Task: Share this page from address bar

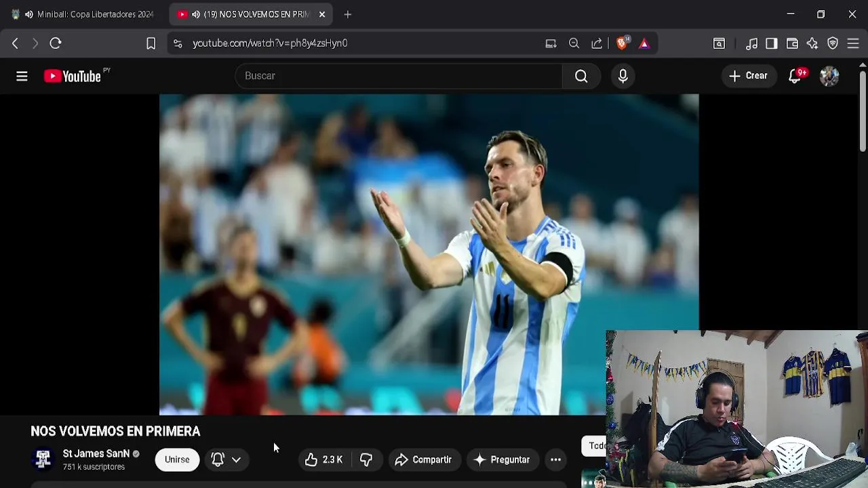Action: 597,43
